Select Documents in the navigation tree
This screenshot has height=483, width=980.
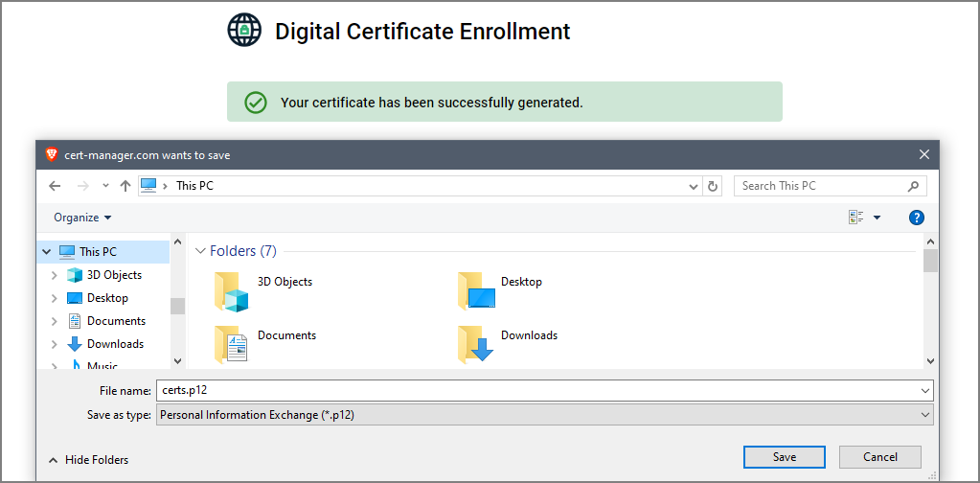[116, 320]
